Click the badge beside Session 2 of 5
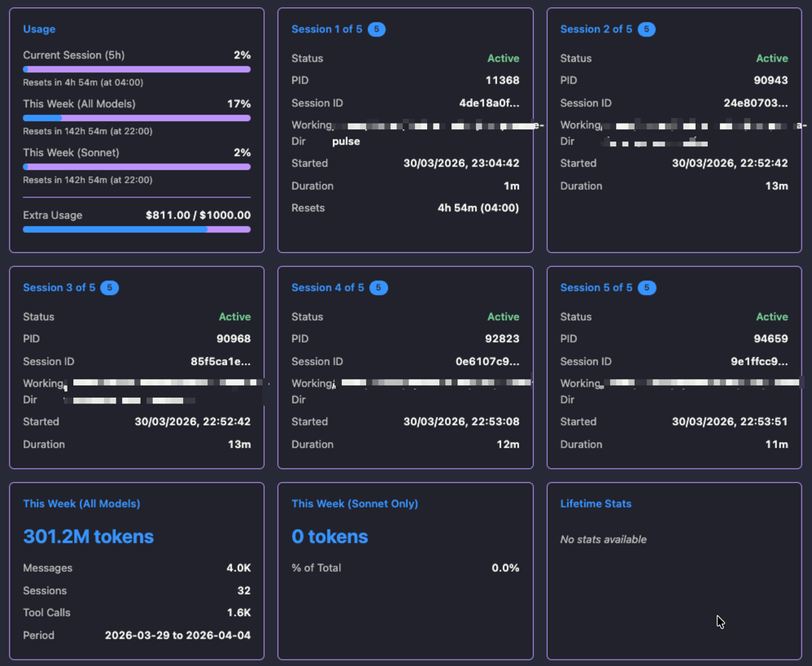 point(646,29)
